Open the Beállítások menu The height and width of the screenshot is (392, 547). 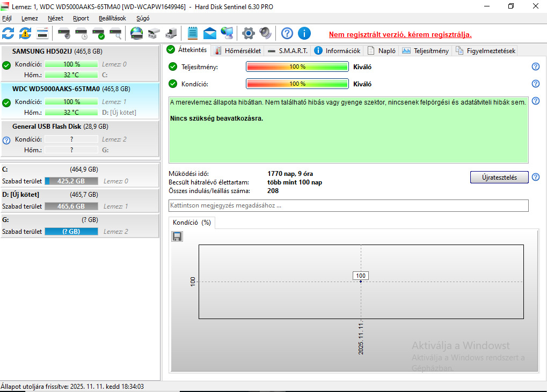(112, 18)
